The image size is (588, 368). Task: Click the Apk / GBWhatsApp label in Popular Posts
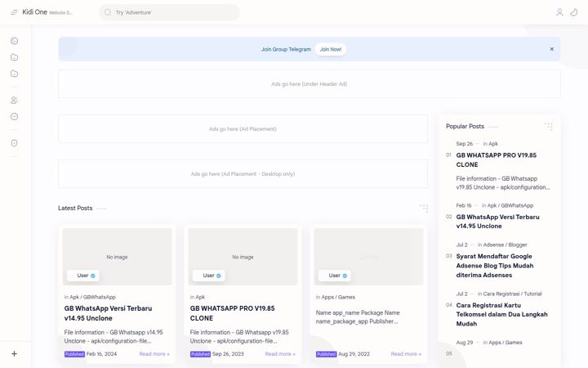point(510,206)
